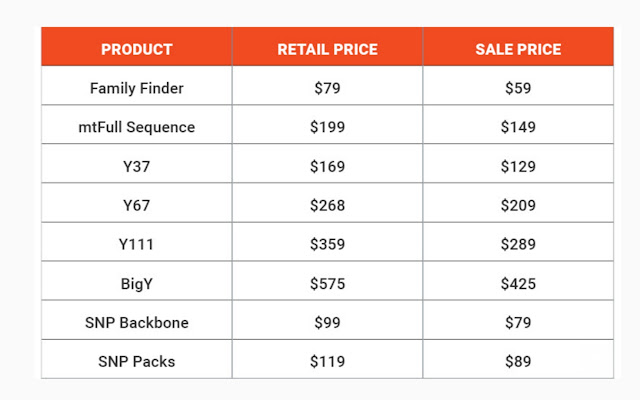The width and height of the screenshot is (640, 400).
Task: Click the PRODUCT column header
Action: click(137, 49)
